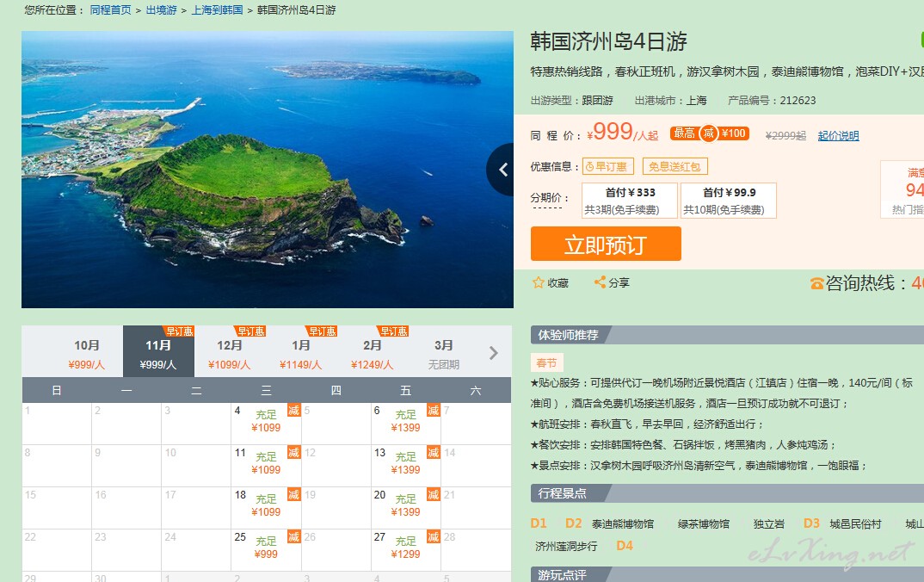Click the early-booking tag above 1月 tab
The height and width of the screenshot is (582, 924).
323,331
